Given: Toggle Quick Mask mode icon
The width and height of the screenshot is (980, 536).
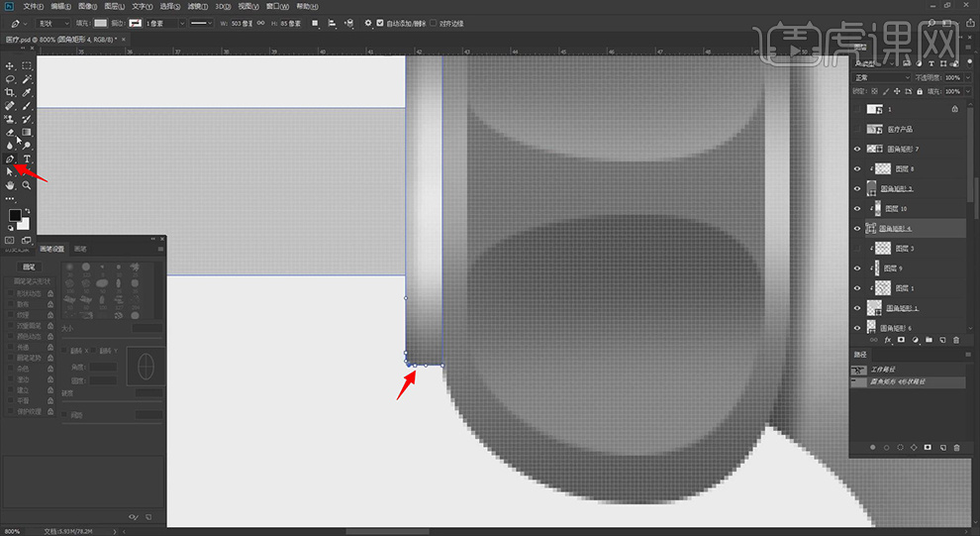Looking at the screenshot, I should coord(9,240).
